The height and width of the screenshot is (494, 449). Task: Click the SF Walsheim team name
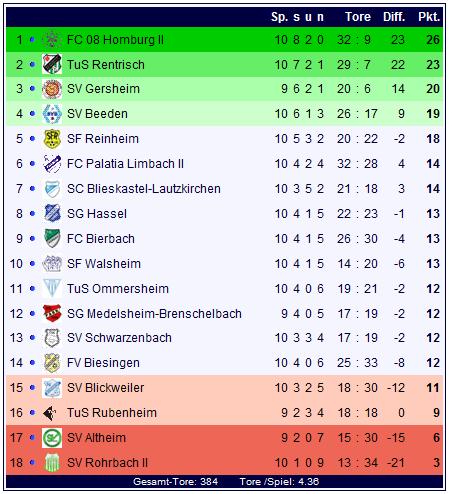pos(104,264)
